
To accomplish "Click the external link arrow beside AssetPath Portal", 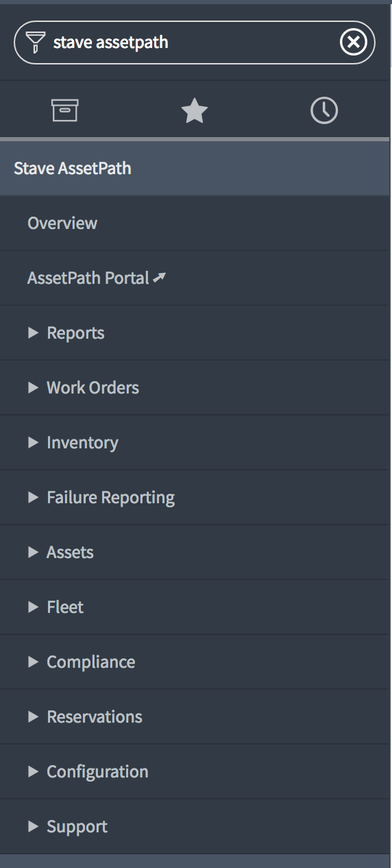I will (x=159, y=278).
